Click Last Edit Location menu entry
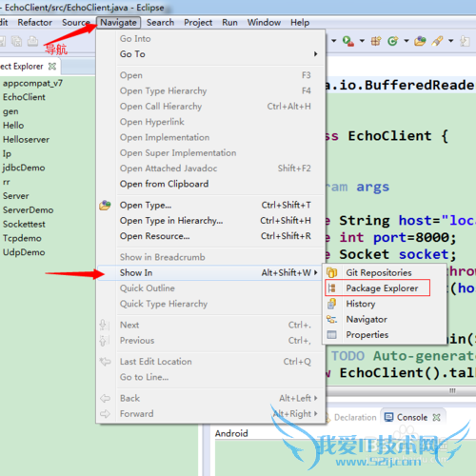Screen dimensions: 476x476 210,362
